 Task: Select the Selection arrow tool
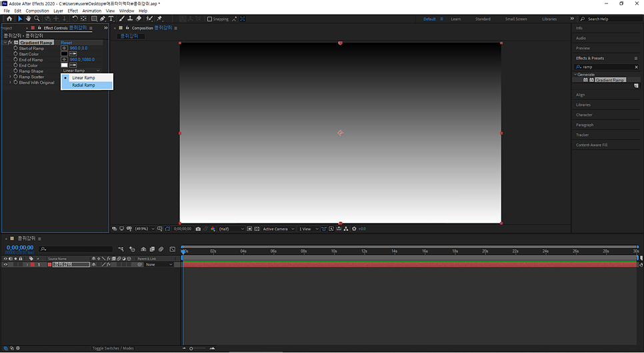click(x=20, y=19)
